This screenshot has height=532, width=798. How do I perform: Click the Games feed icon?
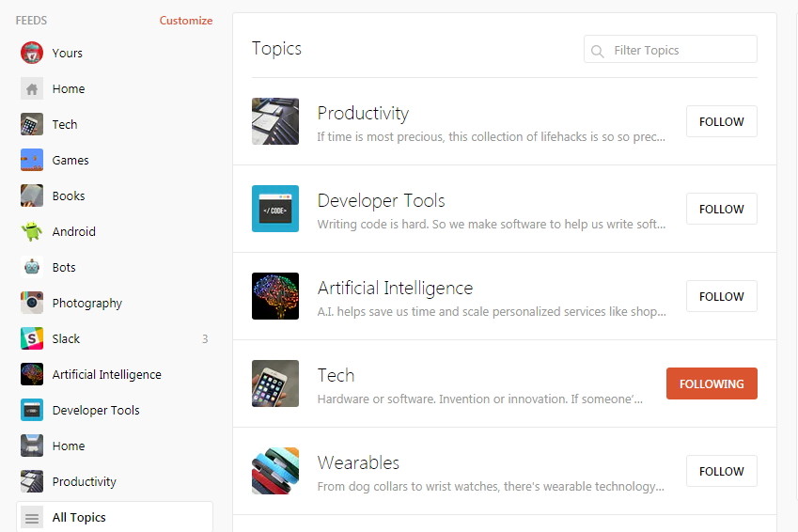[x=32, y=160]
